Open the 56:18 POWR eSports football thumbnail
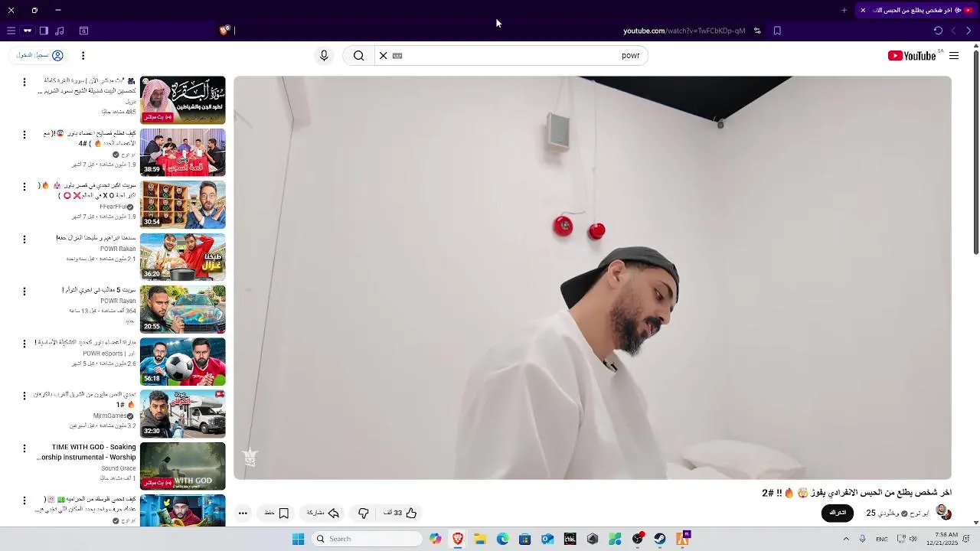 pos(183,361)
